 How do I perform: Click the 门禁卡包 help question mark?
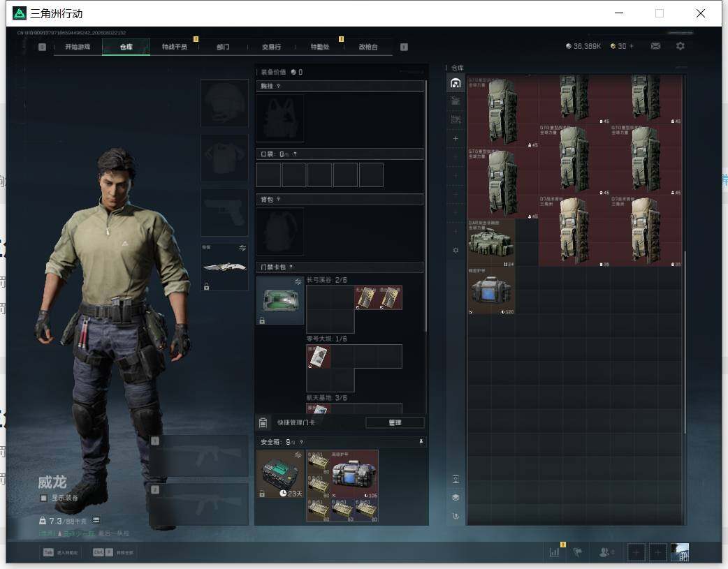pos(291,267)
